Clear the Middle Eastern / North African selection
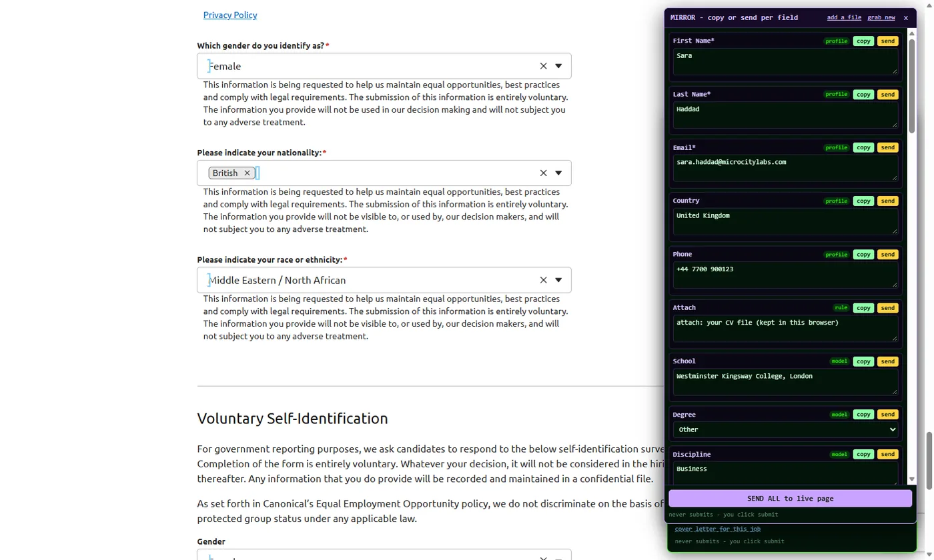The width and height of the screenshot is (934, 560). [543, 280]
